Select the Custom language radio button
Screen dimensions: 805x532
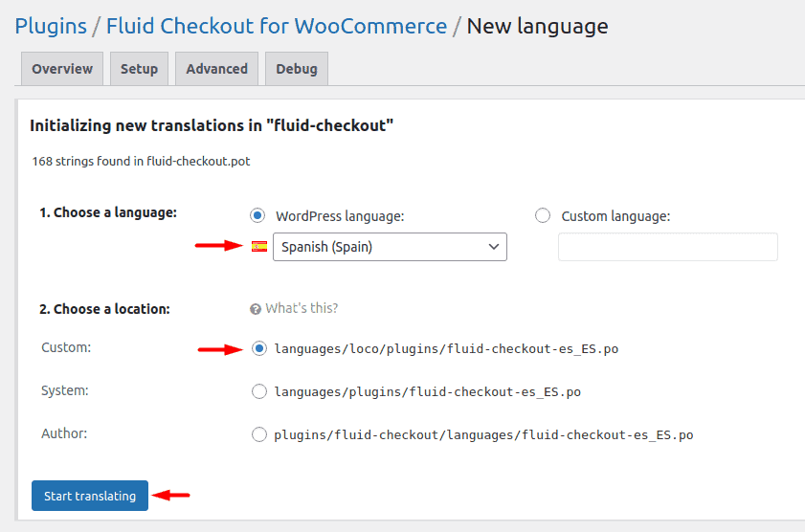pos(543,216)
